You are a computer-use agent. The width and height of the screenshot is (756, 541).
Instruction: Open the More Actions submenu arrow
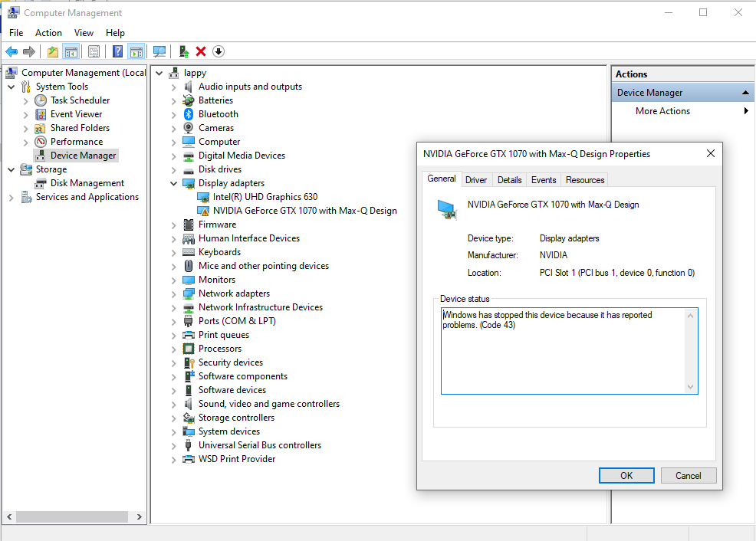[746, 111]
